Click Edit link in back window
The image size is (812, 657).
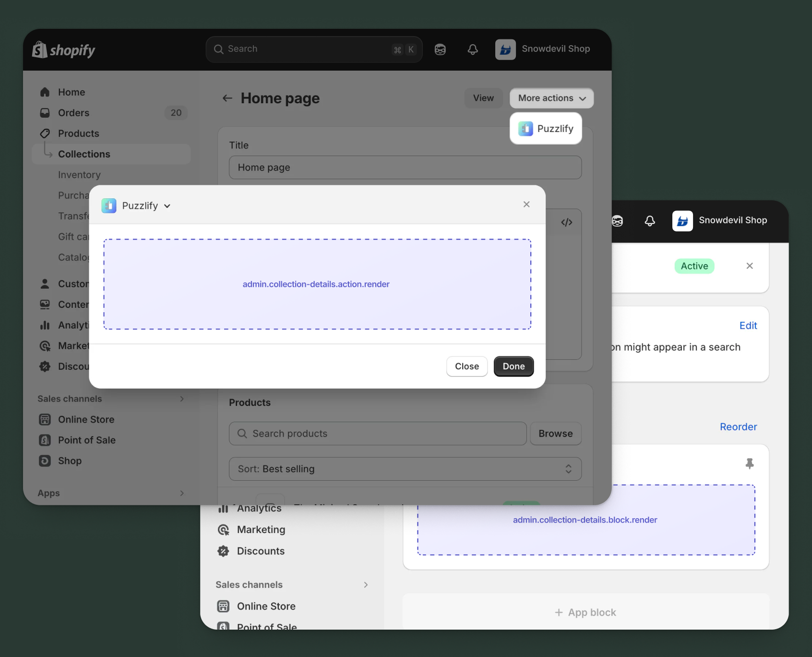pyautogui.click(x=748, y=326)
